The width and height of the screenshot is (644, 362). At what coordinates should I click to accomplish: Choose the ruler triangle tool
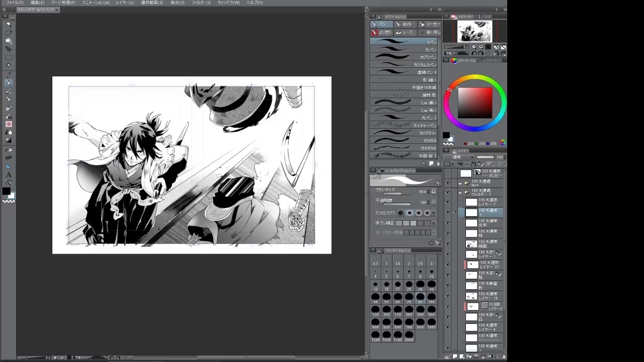(9, 166)
